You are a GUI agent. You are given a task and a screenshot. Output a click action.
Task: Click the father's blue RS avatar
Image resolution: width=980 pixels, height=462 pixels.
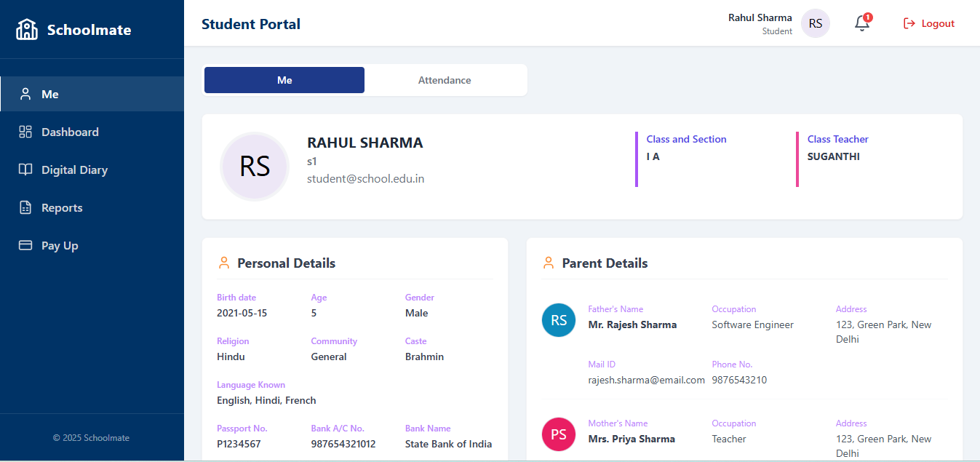[x=559, y=320]
